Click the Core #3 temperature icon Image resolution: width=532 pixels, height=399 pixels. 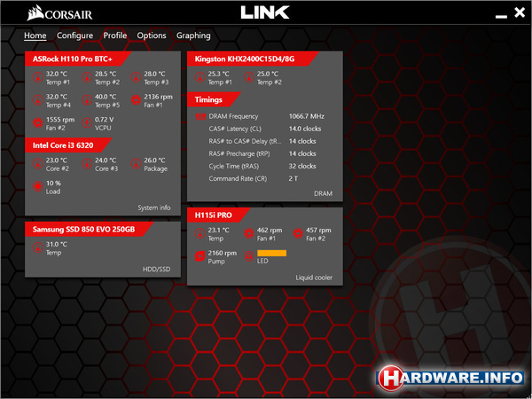(x=87, y=164)
